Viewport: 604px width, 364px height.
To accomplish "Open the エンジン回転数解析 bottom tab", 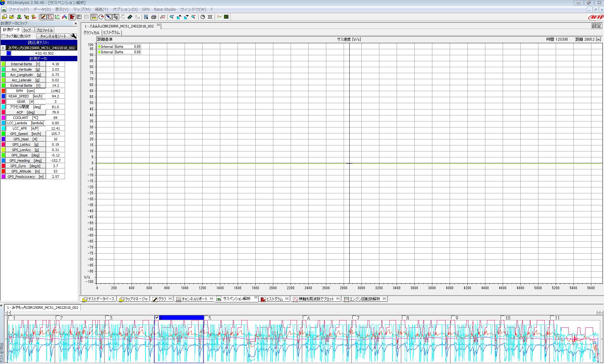I will pyautogui.click(x=365, y=299).
